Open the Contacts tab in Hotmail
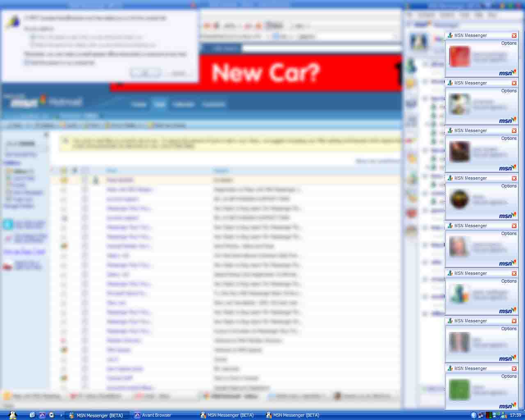Image resolution: width=525 pixels, height=420 pixels. pyautogui.click(x=213, y=105)
